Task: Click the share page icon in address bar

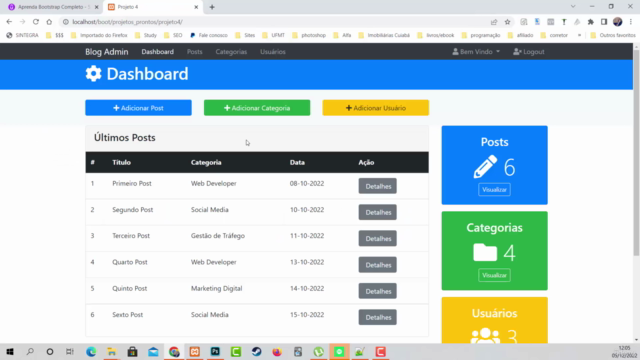Action: 494,22
